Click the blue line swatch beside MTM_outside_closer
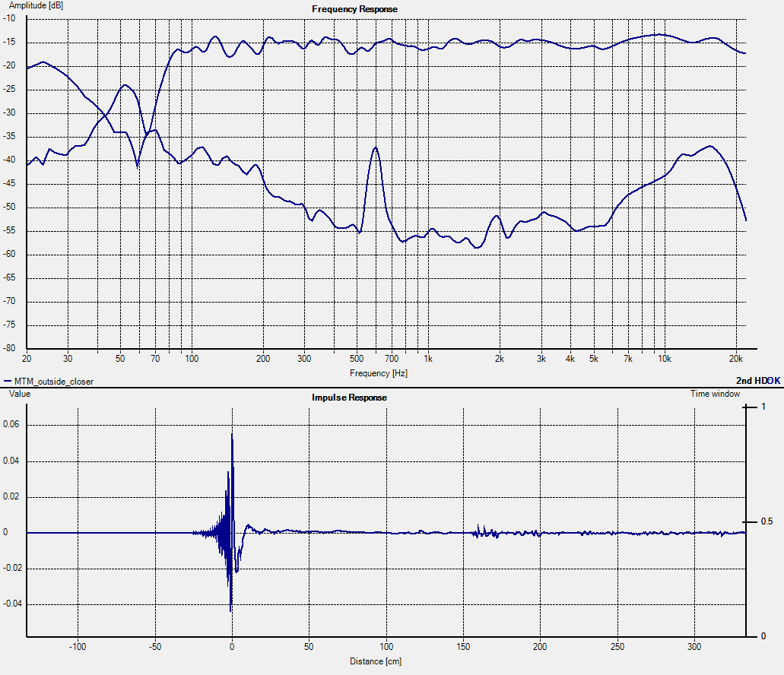 coord(8,382)
